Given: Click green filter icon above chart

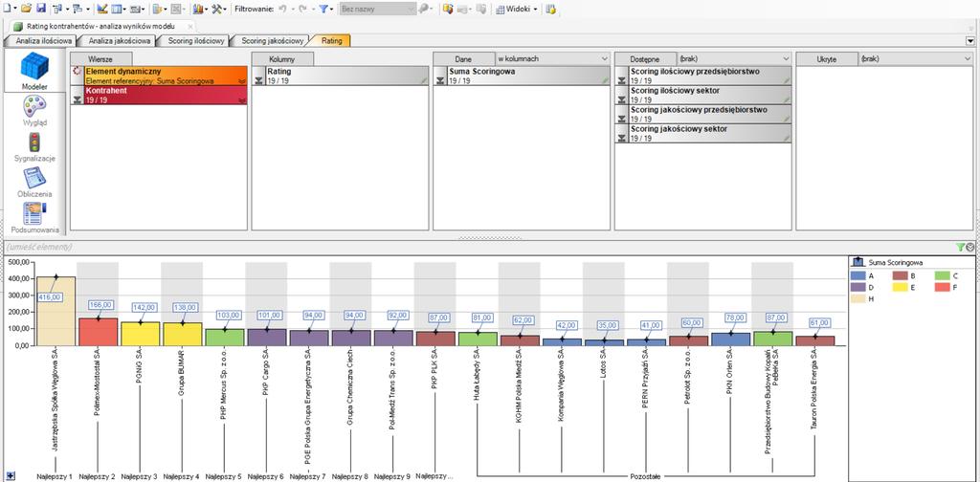Looking at the screenshot, I should [x=959, y=248].
